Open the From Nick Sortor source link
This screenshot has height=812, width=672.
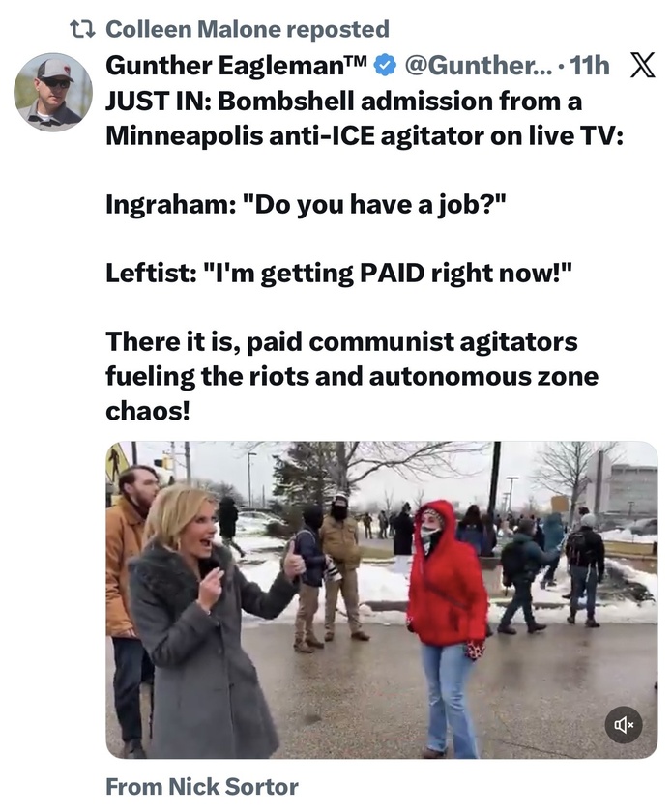(202, 787)
